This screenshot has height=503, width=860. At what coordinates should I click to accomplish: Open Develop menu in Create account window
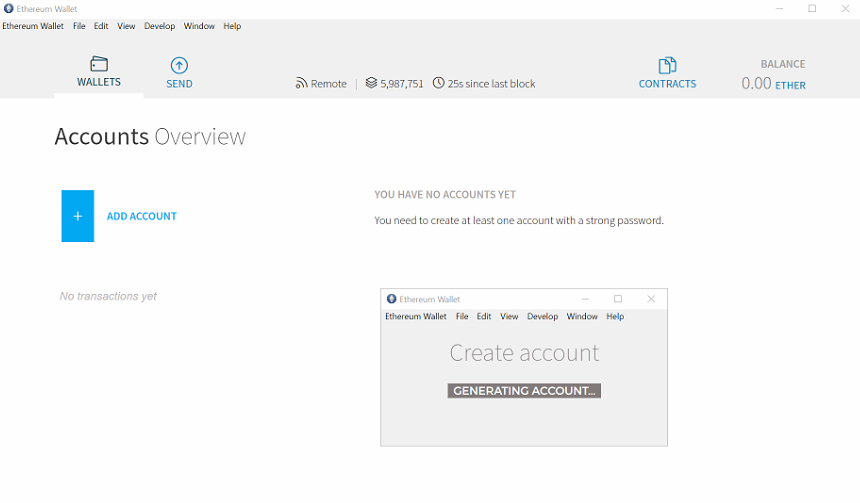point(542,317)
